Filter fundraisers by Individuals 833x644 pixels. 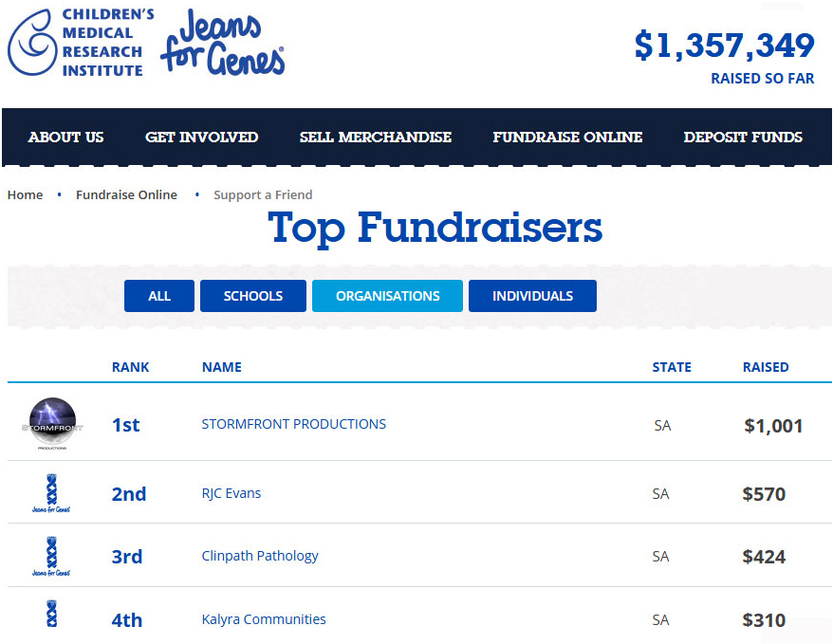point(533,296)
